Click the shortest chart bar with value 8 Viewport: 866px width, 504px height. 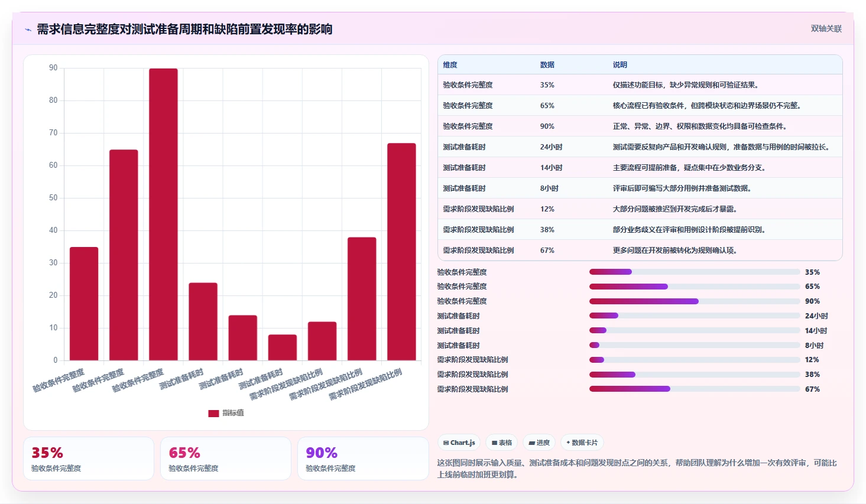283,347
